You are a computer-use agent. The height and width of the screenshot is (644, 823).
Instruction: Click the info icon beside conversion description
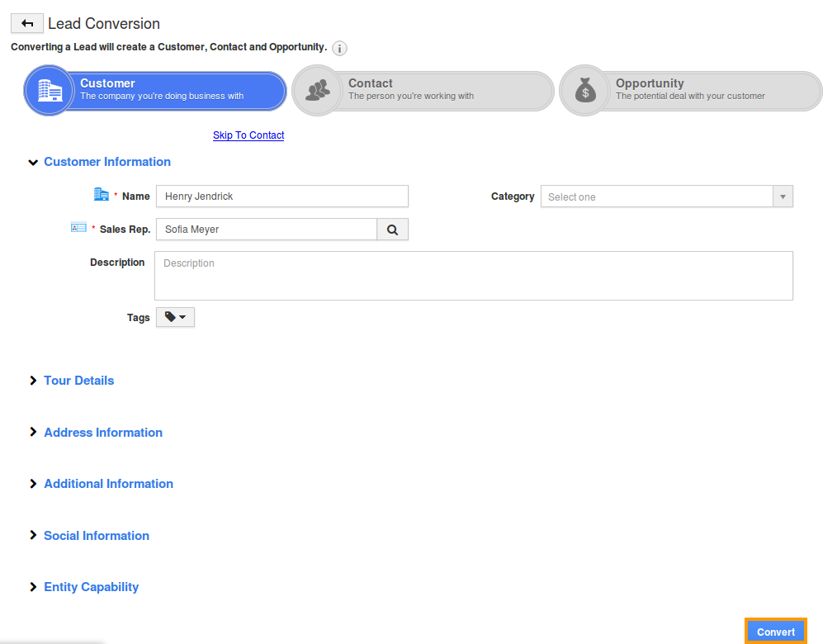(339, 49)
